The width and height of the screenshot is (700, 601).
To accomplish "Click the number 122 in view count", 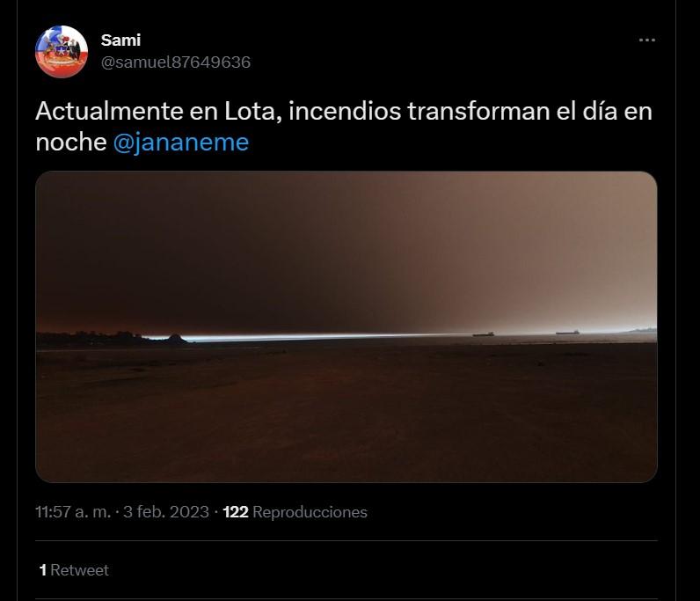I will coord(236,511).
